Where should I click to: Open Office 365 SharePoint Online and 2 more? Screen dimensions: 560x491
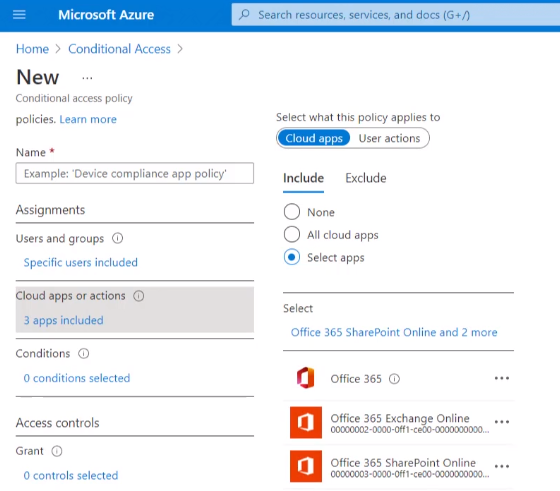click(x=394, y=332)
